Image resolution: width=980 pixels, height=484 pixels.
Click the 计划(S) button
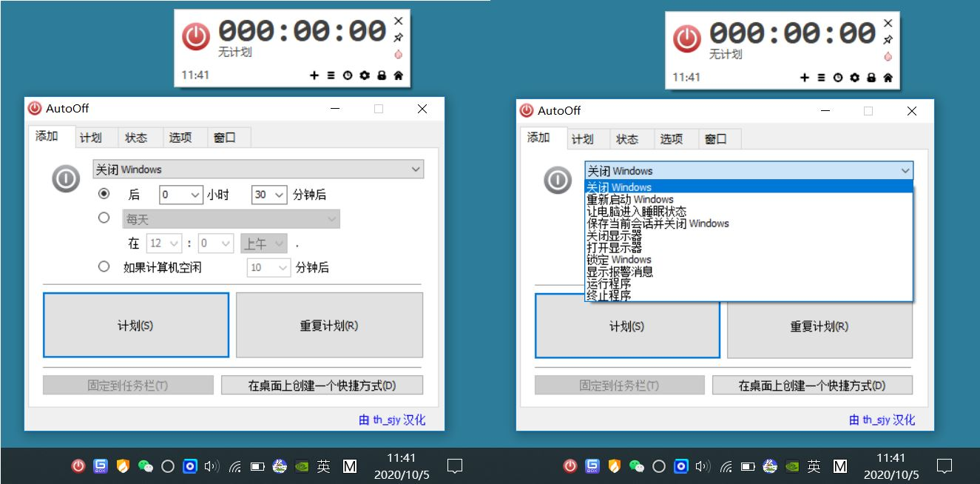point(136,324)
